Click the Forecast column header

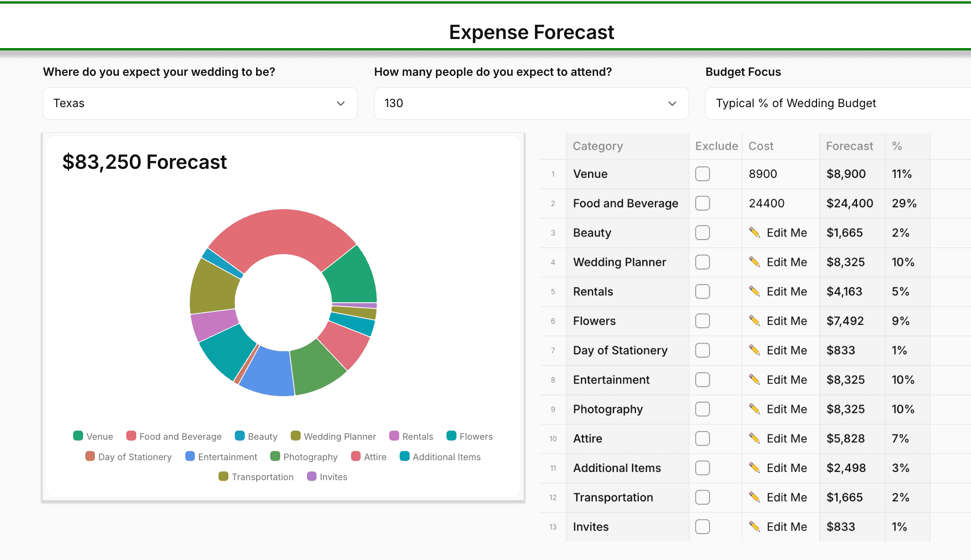tap(849, 146)
